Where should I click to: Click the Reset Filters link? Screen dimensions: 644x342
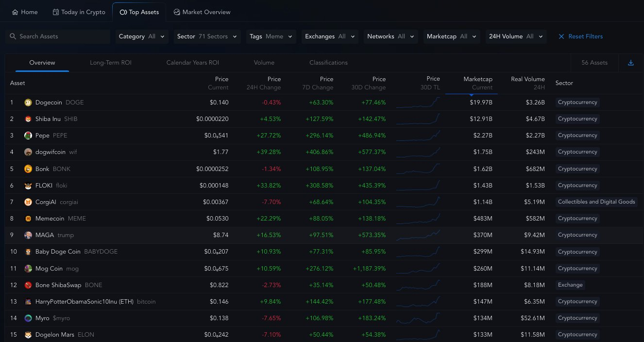(x=581, y=36)
